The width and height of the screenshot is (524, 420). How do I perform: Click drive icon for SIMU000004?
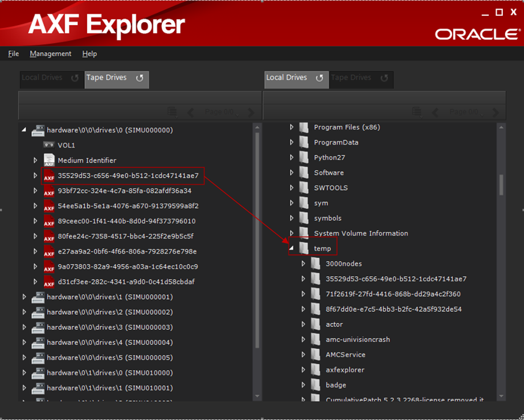point(38,343)
